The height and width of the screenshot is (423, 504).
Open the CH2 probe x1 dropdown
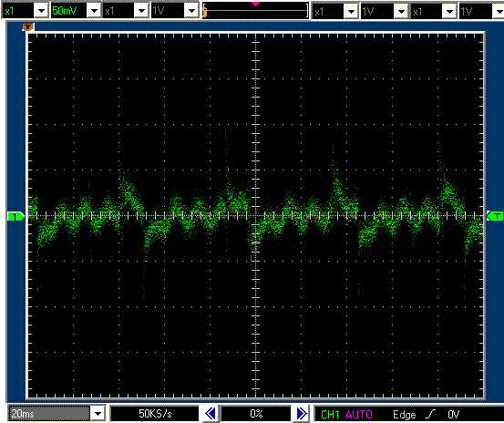coord(141,11)
